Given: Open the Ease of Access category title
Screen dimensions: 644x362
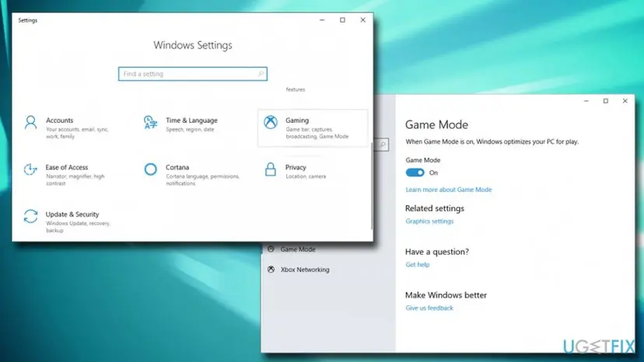Looking at the screenshot, I should pyautogui.click(x=67, y=168).
